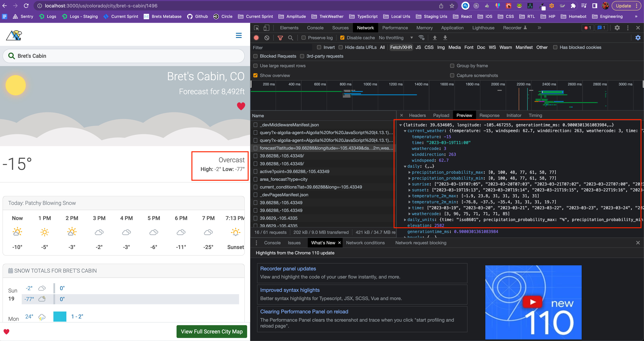Expand the temperature_2m_max array
The width and height of the screenshot is (644, 341).
pos(410,196)
